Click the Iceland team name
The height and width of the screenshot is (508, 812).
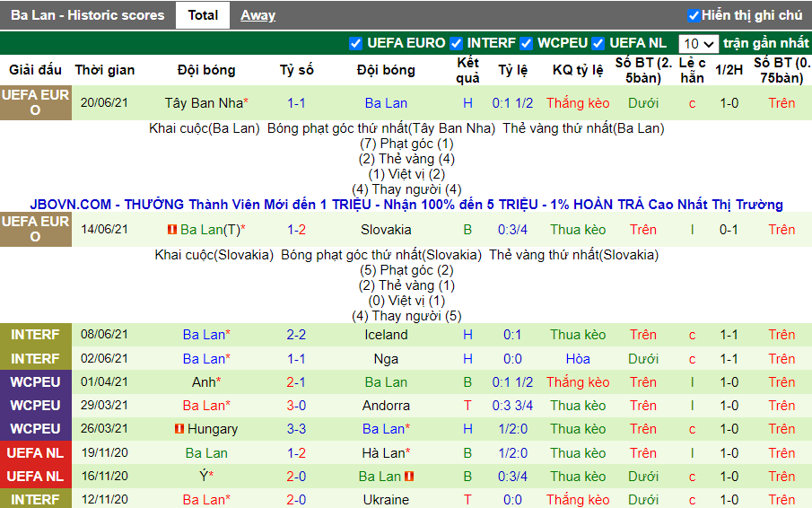tap(386, 335)
